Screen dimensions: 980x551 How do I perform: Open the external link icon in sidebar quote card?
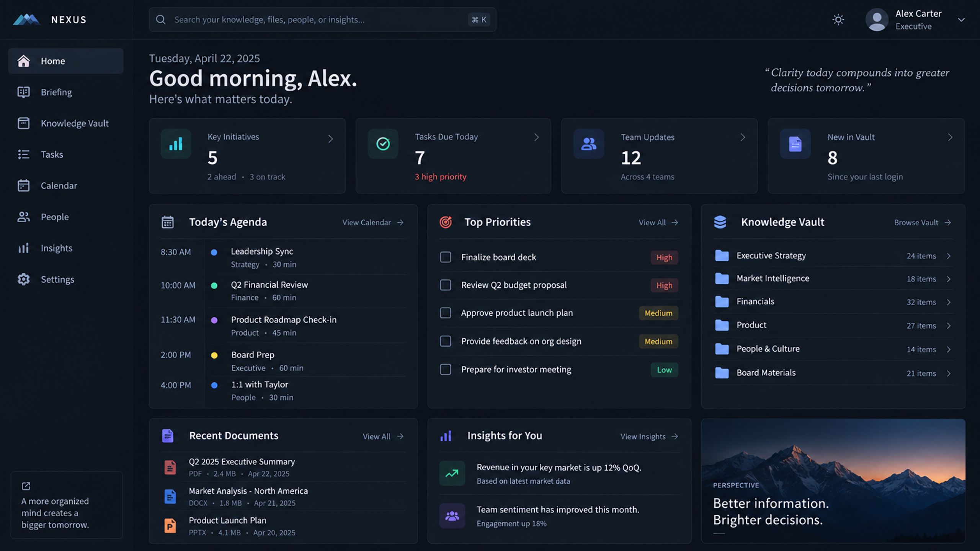pyautogui.click(x=26, y=486)
